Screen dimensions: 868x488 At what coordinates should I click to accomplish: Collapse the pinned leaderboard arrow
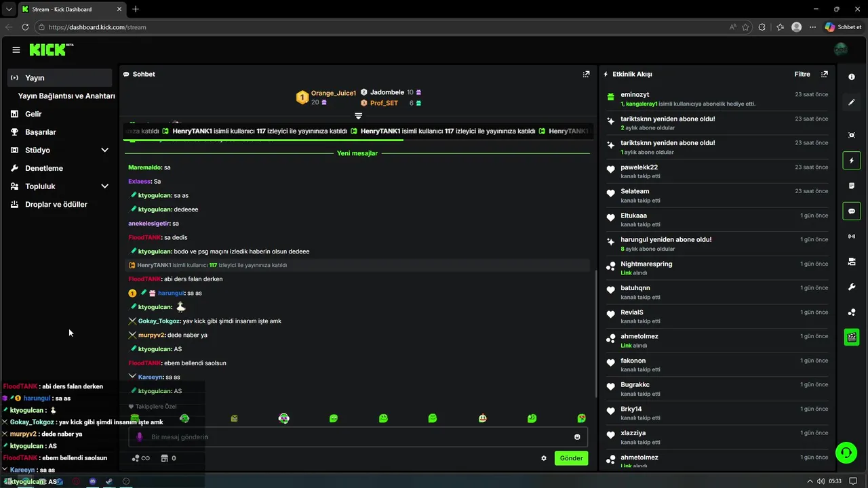[358, 116]
